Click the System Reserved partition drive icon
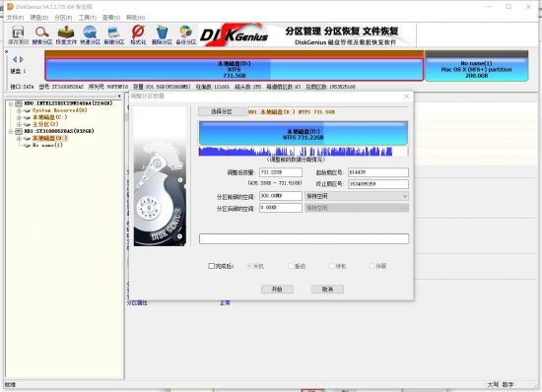Screen dimensions: 542x392 [27, 110]
